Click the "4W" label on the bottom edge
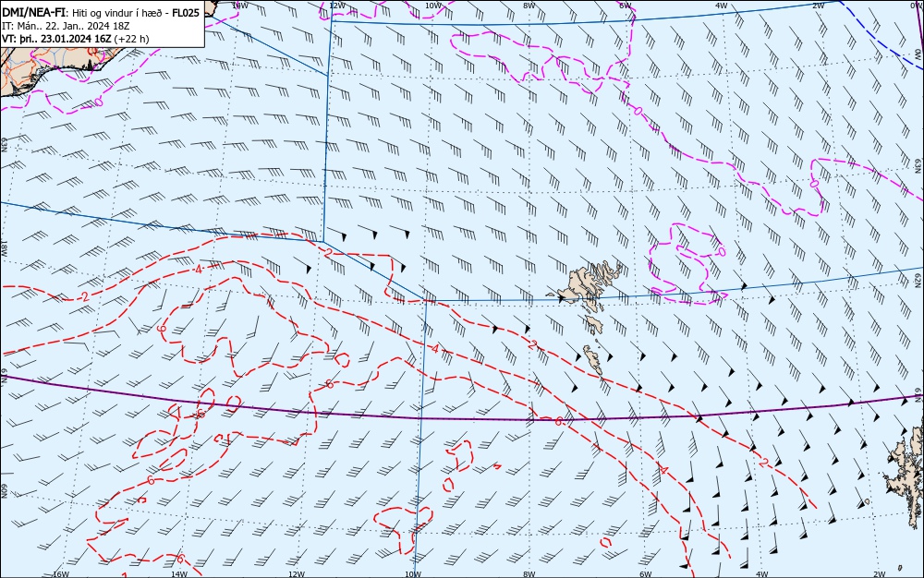 762,574
